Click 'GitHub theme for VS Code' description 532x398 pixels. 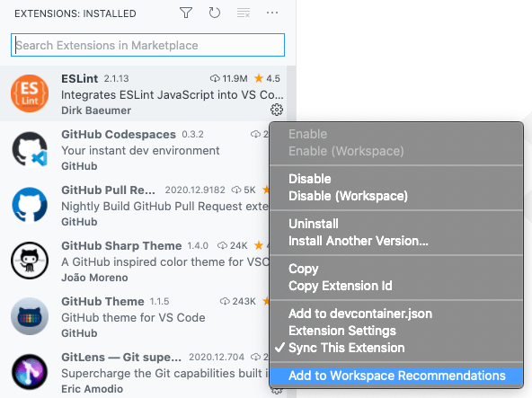click(x=133, y=317)
